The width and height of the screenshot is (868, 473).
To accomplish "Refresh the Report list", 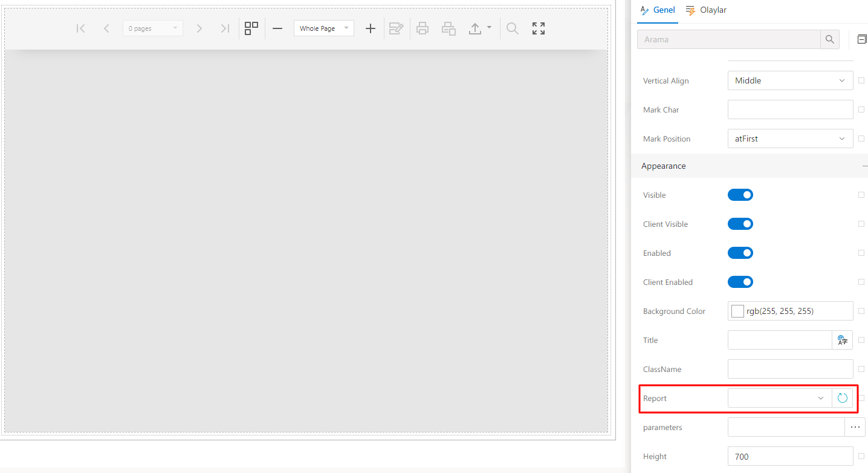I will coord(843,398).
